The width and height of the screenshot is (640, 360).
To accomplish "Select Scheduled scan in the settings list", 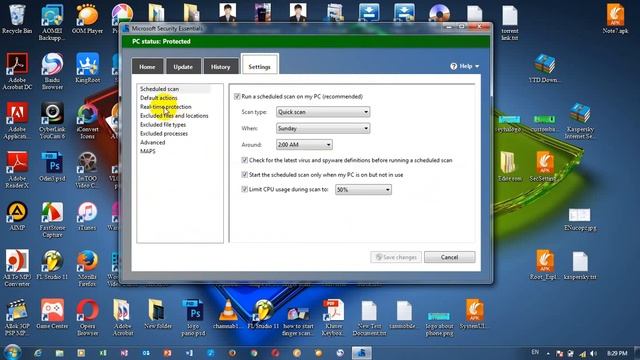I will point(160,89).
